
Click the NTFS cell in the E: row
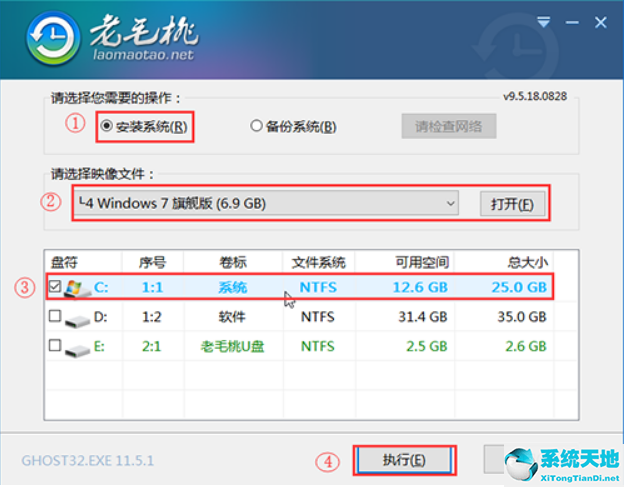point(318,347)
